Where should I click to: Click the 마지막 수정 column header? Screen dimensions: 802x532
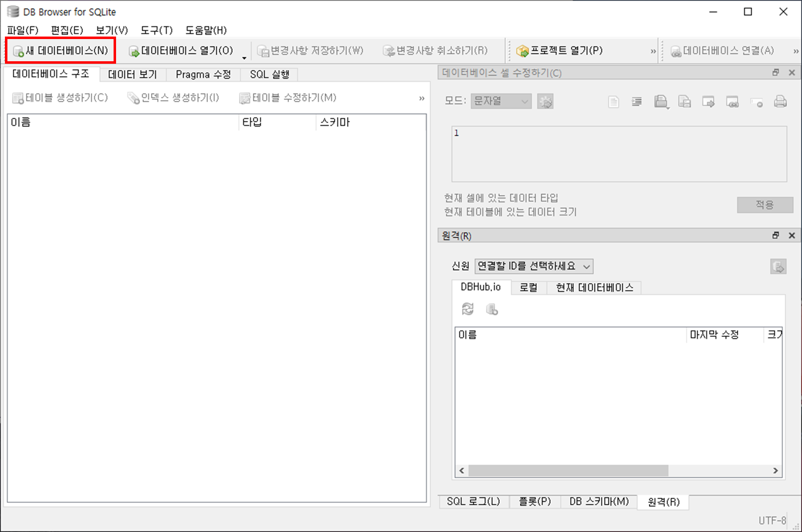(725, 335)
